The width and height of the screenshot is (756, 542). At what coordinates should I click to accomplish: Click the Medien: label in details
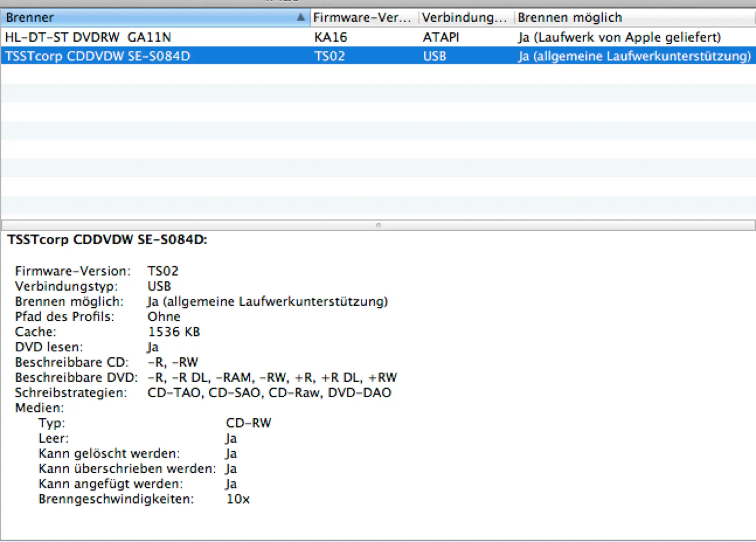point(39,408)
